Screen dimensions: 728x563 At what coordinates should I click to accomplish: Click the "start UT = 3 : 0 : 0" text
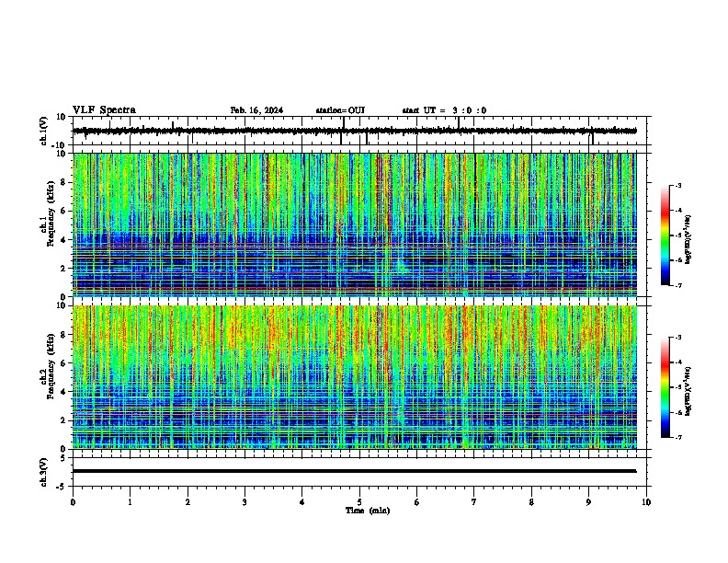444,110
